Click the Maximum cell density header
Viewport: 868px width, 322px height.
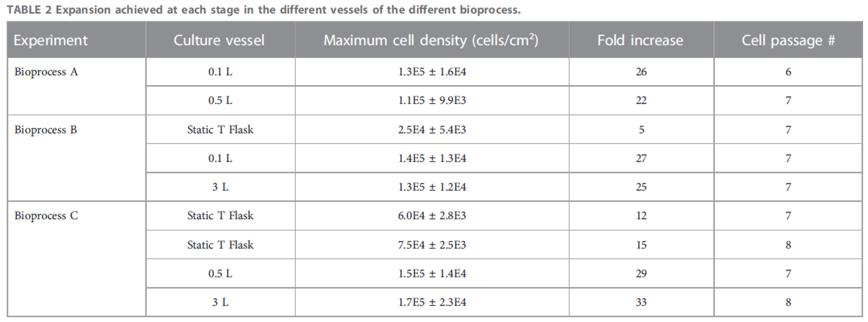[431, 40]
